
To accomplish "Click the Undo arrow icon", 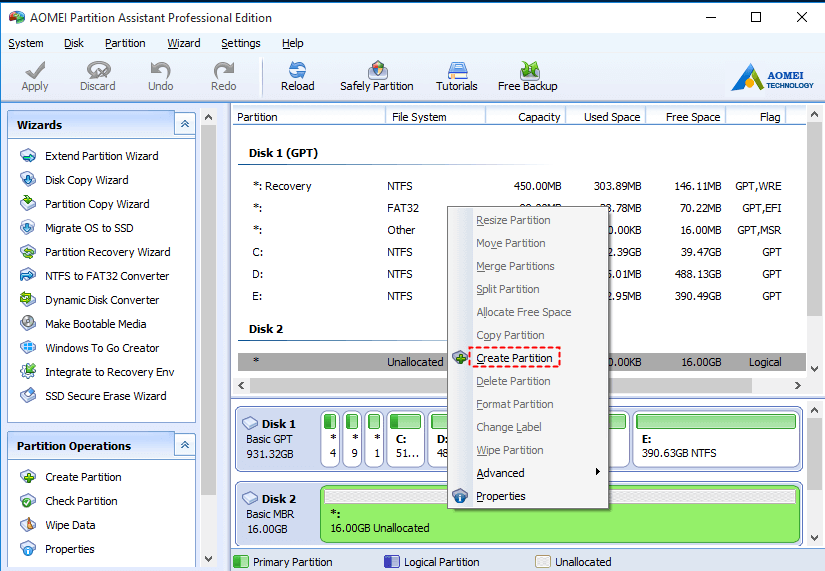I will [x=160, y=76].
